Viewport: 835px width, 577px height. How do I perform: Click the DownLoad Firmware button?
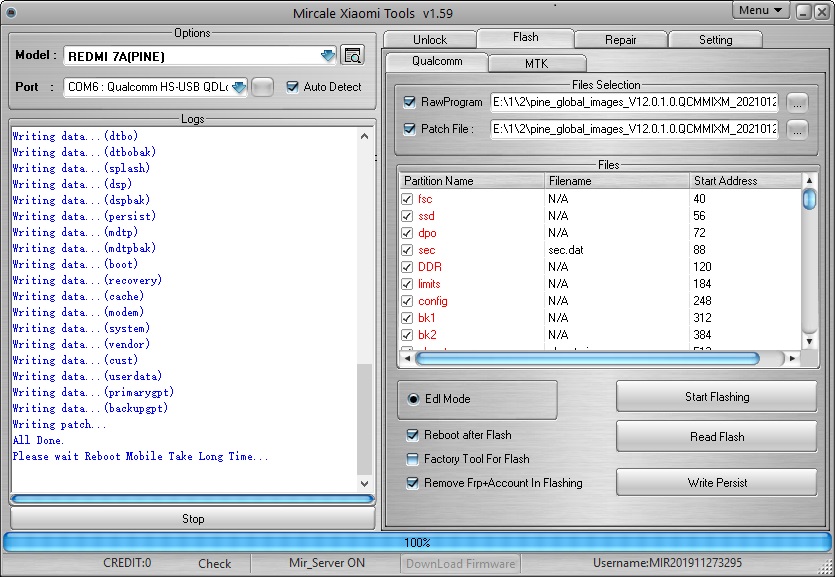click(x=461, y=564)
